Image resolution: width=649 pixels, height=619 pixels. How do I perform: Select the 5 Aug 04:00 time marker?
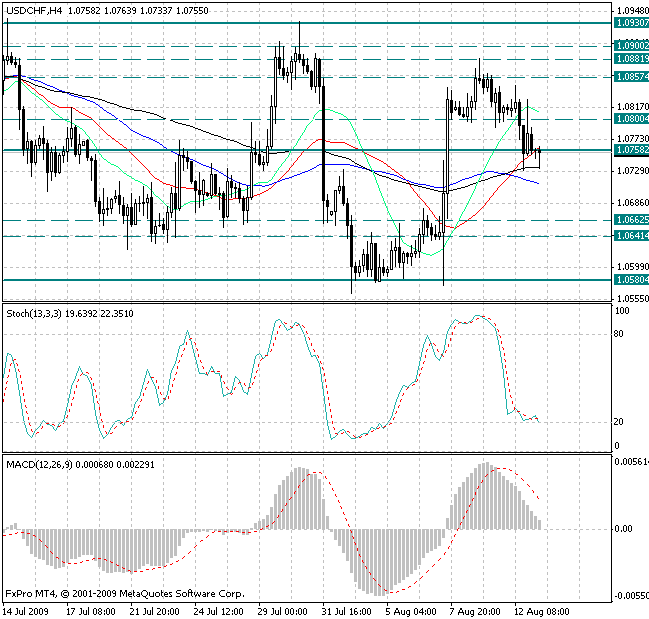click(x=412, y=610)
